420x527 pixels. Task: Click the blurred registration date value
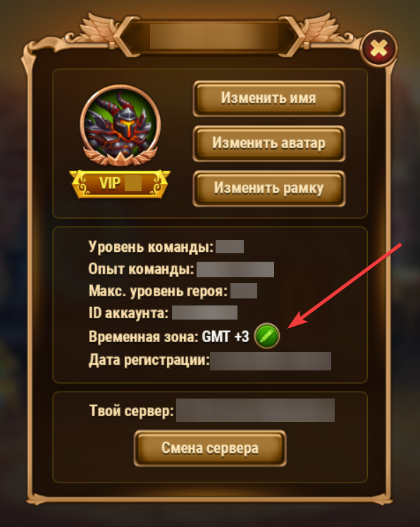point(271,361)
